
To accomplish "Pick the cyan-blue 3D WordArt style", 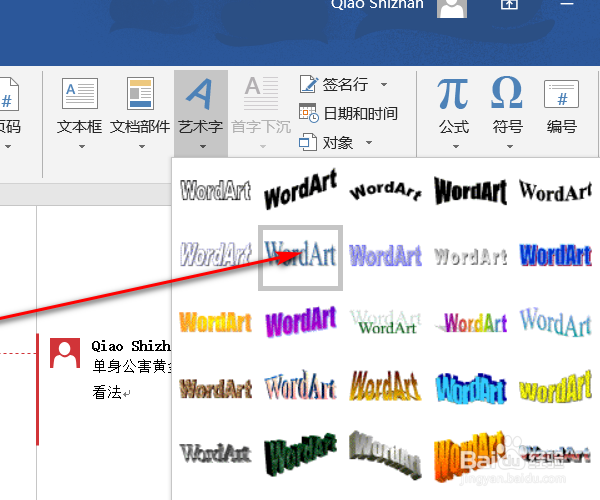I will [x=471, y=388].
